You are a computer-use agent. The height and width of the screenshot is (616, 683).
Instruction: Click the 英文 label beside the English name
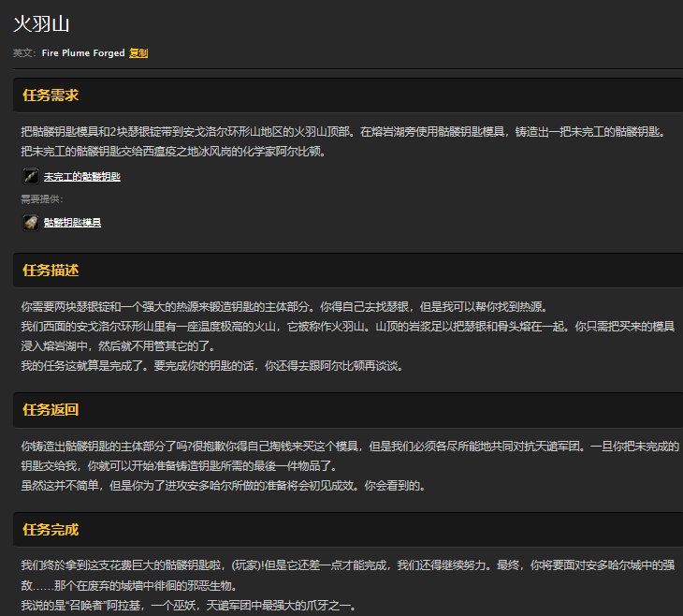click(24, 53)
